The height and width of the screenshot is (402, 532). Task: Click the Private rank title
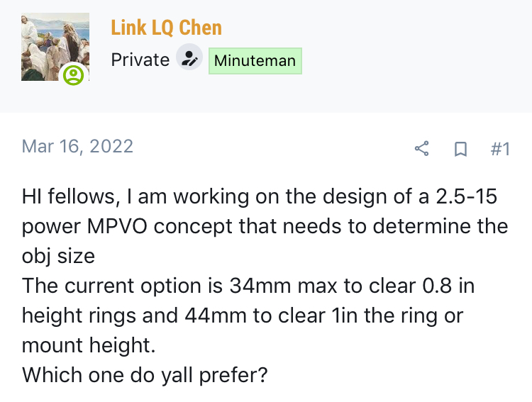[140, 60]
